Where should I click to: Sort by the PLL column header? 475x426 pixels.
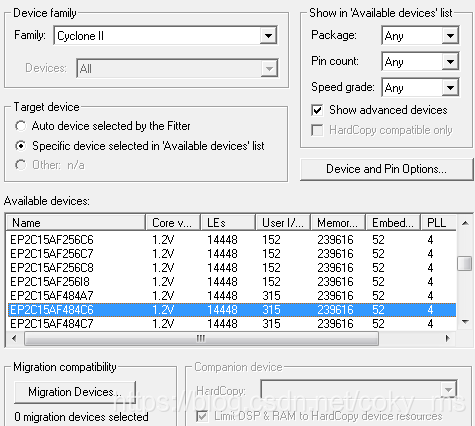point(438,223)
